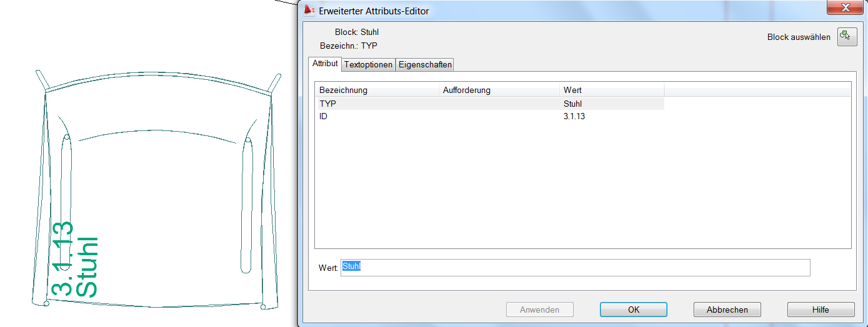This screenshot has height=327, width=868.
Task: Open help via the Hilfe button
Action: (820, 310)
